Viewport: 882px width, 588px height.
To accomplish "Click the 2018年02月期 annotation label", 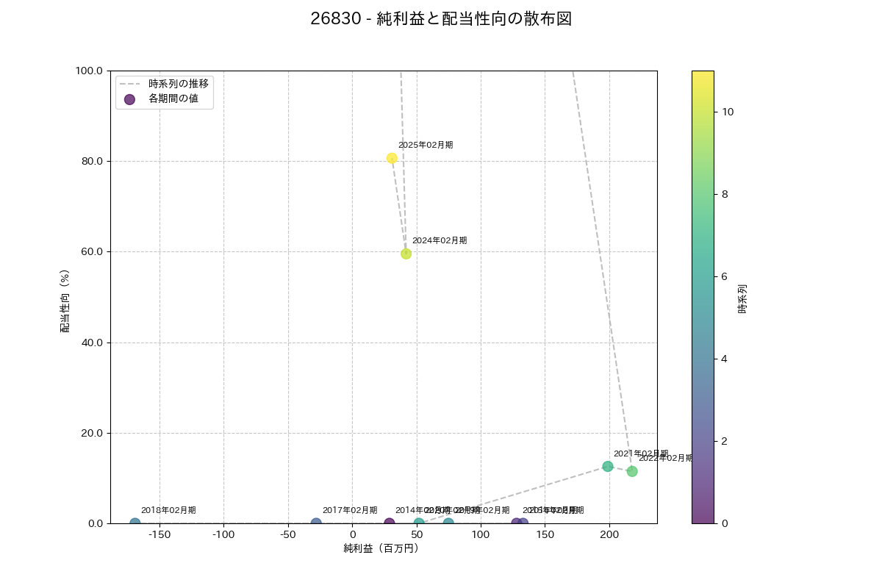I will click(168, 510).
